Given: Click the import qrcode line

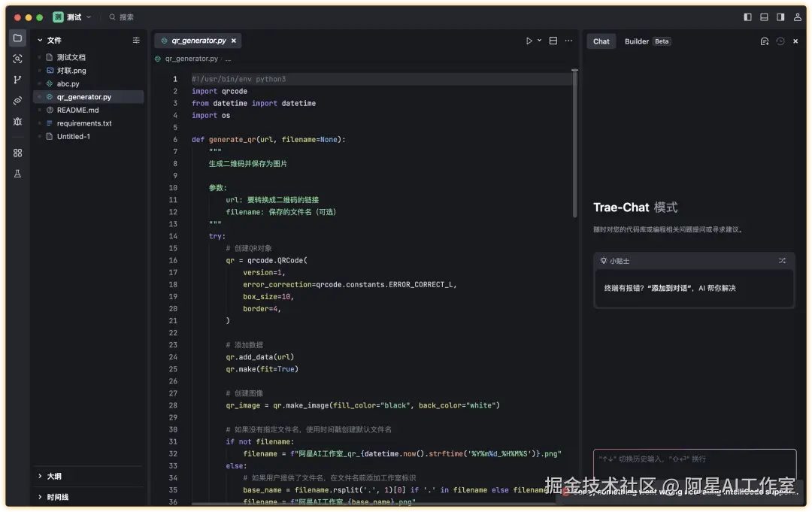Looking at the screenshot, I should click(219, 92).
